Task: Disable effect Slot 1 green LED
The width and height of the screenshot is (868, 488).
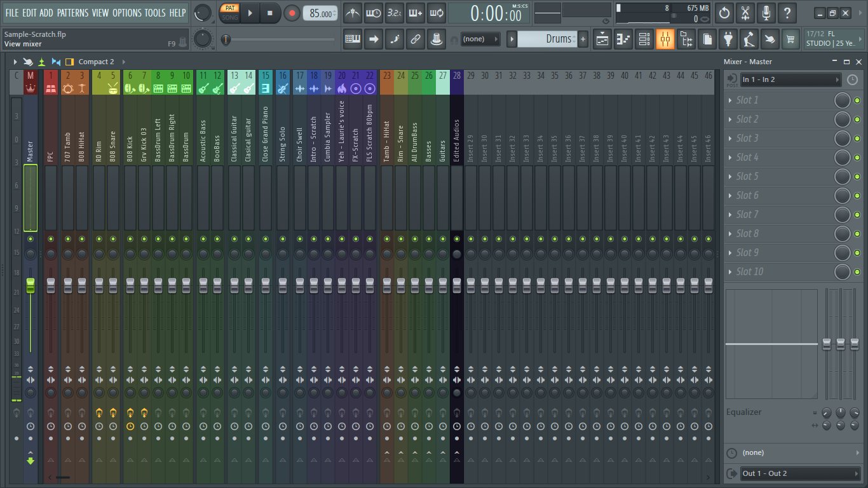Action: pyautogui.click(x=857, y=100)
